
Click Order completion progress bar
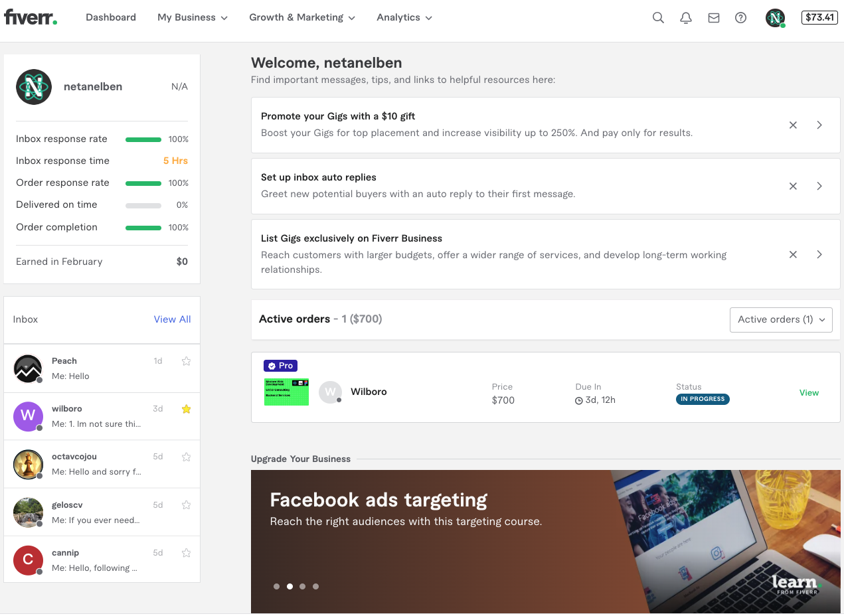click(x=143, y=228)
